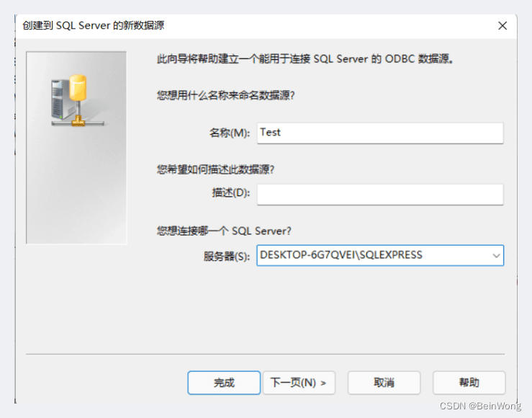The height and width of the screenshot is (418, 532).
Task: Click the empty 描述(D) description field
Action: (380, 195)
